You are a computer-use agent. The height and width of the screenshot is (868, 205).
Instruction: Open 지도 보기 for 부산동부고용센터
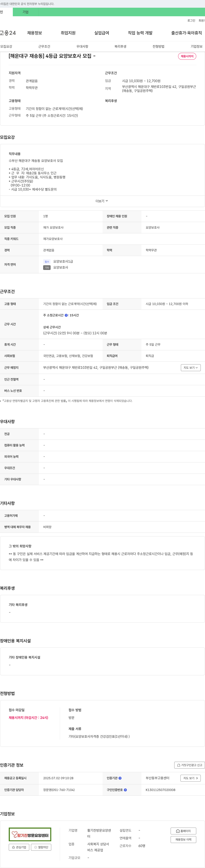[190, 778]
